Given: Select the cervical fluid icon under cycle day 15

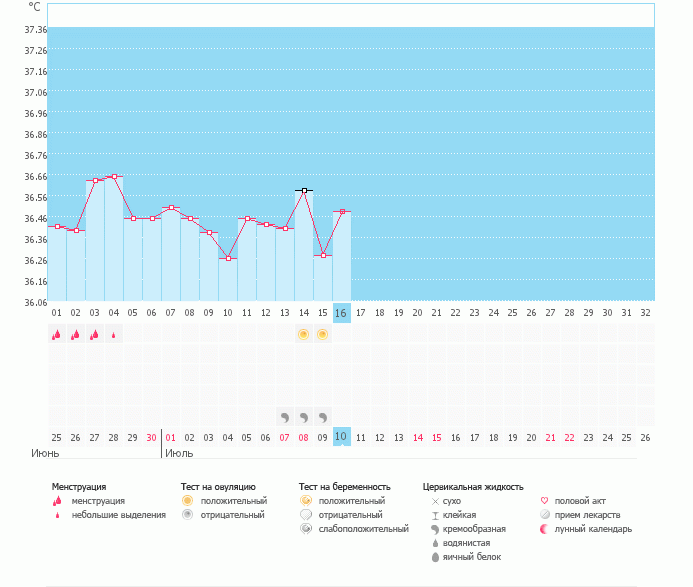Looking at the screenshot, I should pyautogui.click(x=322, y=416).
